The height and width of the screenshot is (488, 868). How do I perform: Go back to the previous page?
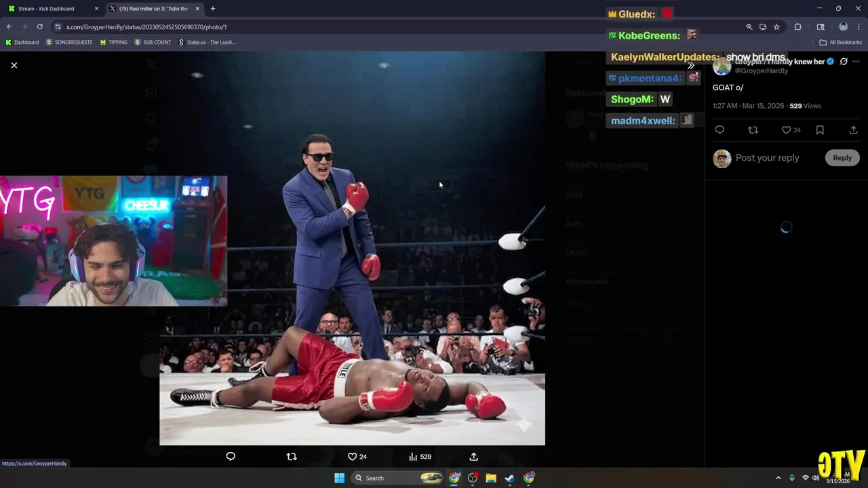coord(9,26)
